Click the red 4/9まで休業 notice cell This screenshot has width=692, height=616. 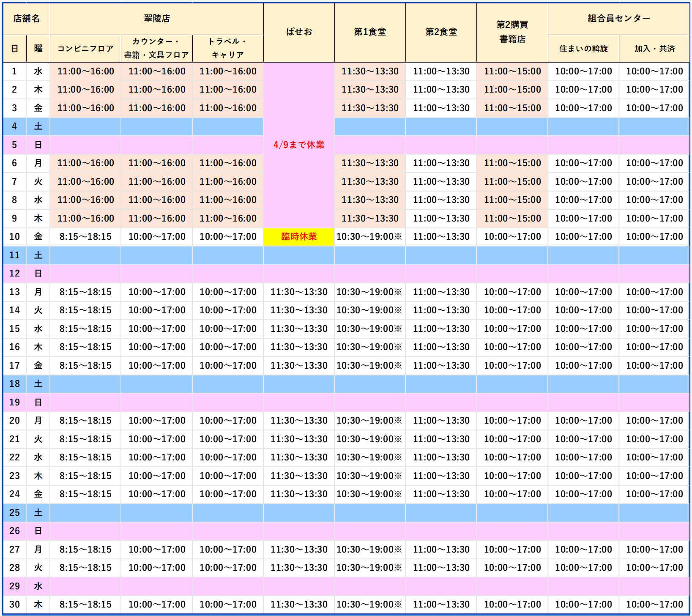click(299, 145)
